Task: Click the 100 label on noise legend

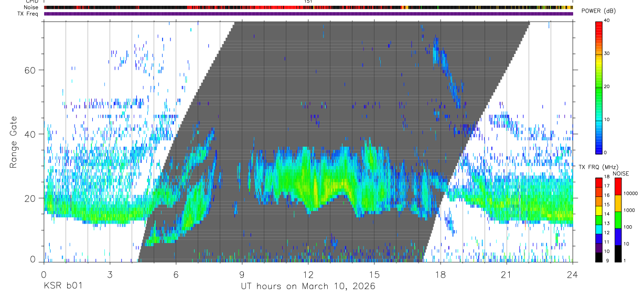Action: tap(628, 227)
